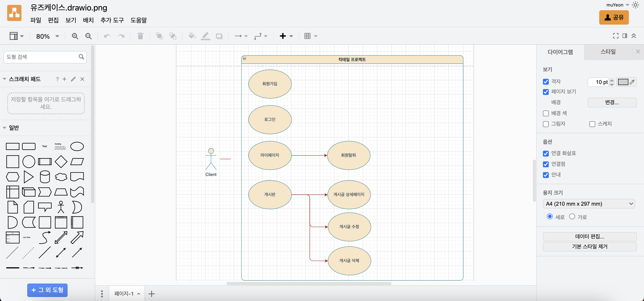Select the ellipse shape in General palette
The width and height of the screenshot is (644, 301).
coord(77,146)
